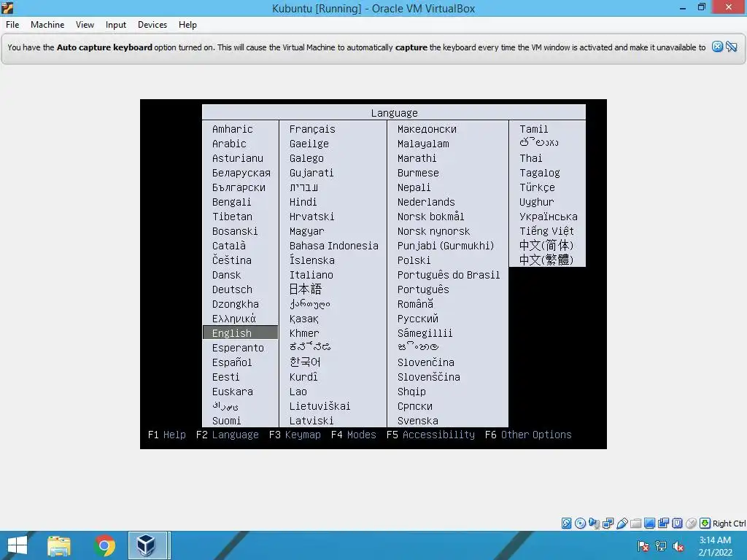The width and height of the screenshot is (747, 560).
Task: Open the Action Center flag tray icon
Action: coord(643,546)
